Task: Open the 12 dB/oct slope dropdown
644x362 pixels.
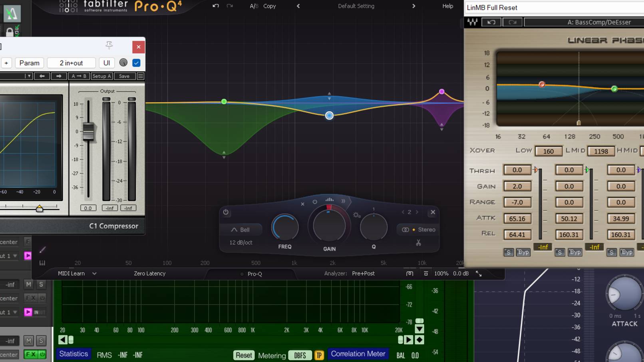Action: (241, 242)
